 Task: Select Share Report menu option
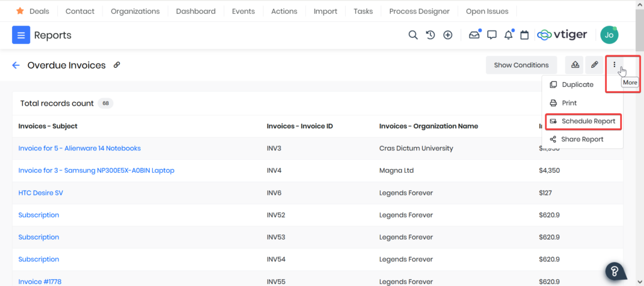[x=582, y=140]
